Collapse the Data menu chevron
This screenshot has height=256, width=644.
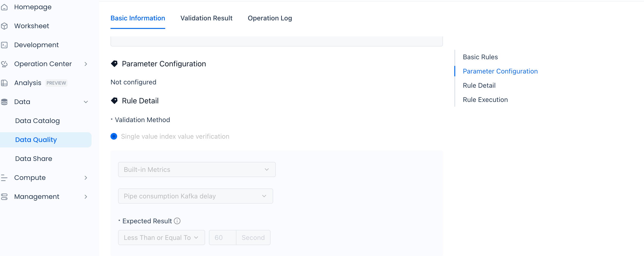(x=86, y=102)
